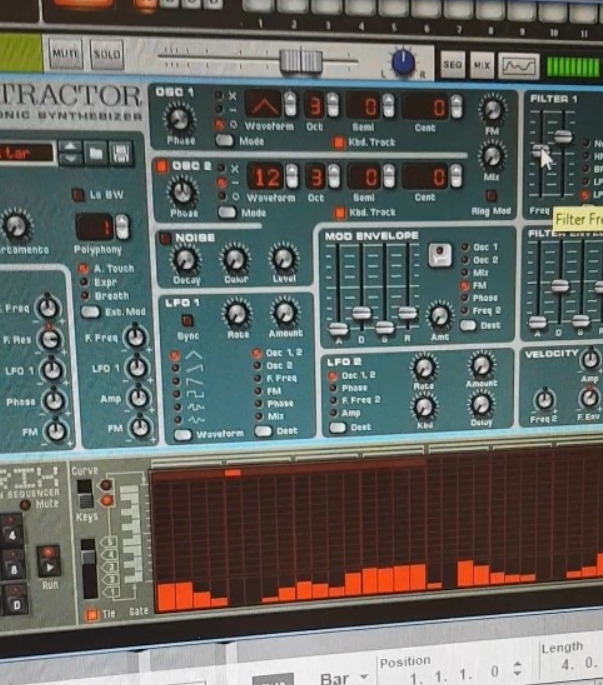This screenshot has height=685, width=603.
Task: Open the Bar dropdown in transport
Action: point(343,678)
